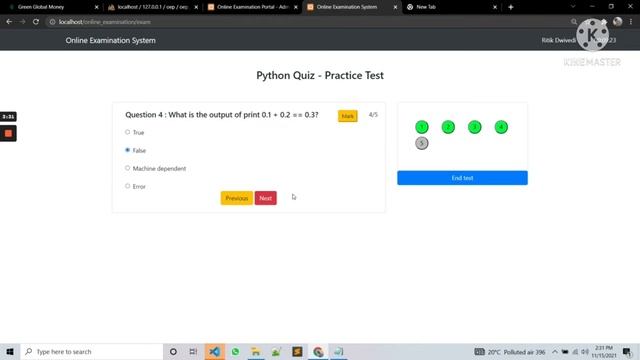Open the taskbar clock and date
The image size is (640, 360).
click(x=604, y=351)
